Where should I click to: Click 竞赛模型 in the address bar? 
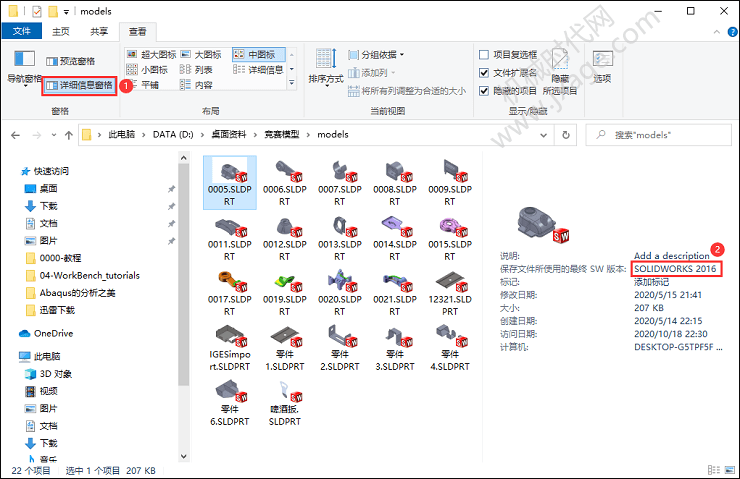[x=282, y=134]
